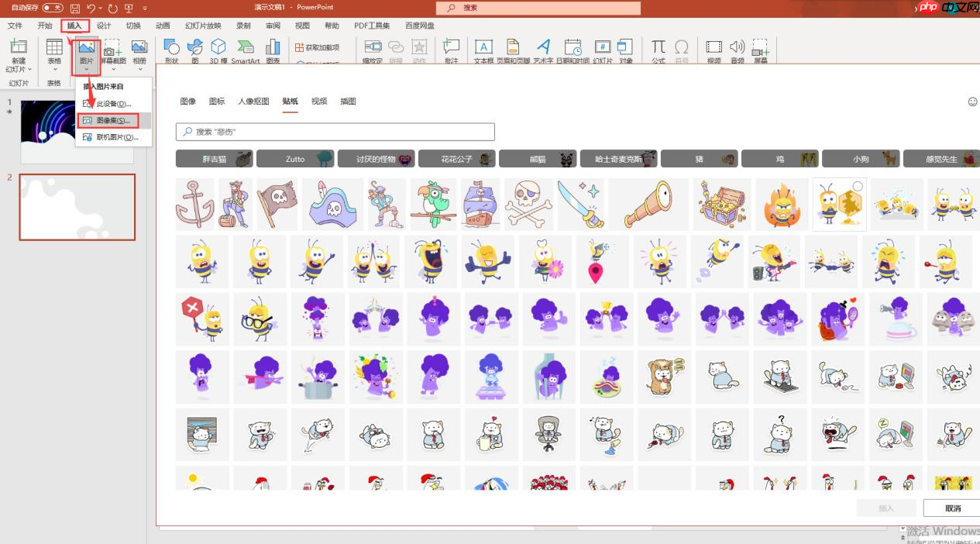Click the sticker search field
This screenshot has height=544, width=980.
tap(335, 132)
